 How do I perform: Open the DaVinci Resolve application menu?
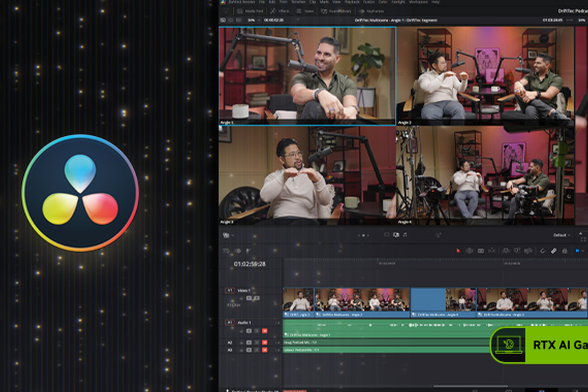241,2
